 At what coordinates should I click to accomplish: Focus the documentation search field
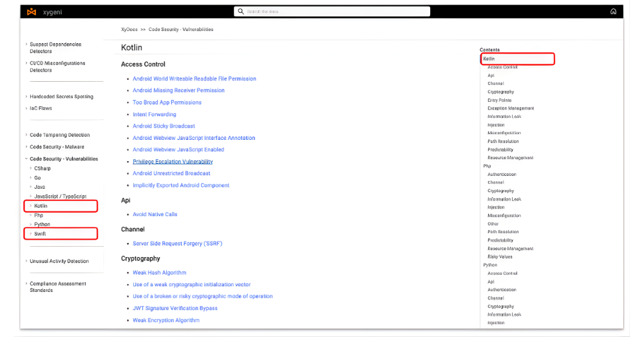332,12
